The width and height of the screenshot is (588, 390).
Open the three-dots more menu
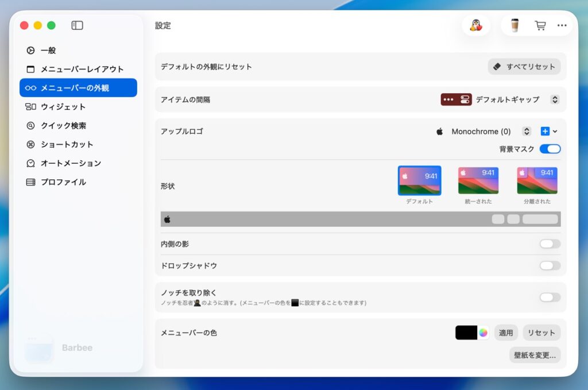click(562, 25)
